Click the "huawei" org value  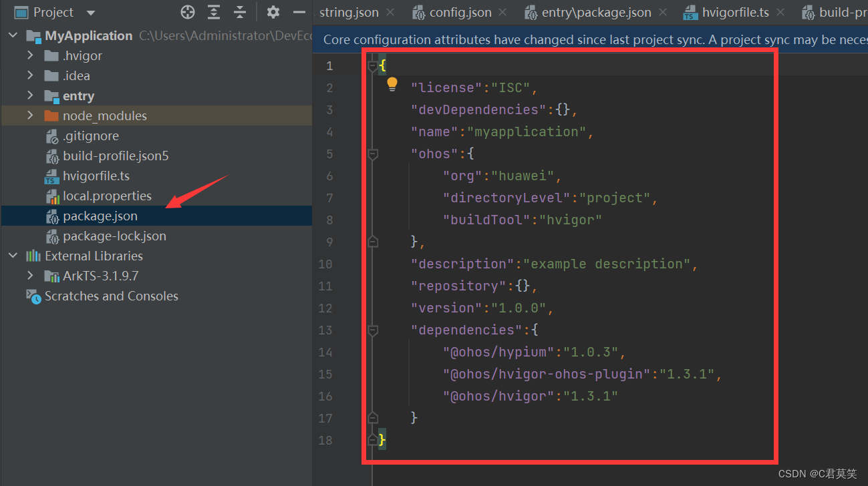click(523, 176)
